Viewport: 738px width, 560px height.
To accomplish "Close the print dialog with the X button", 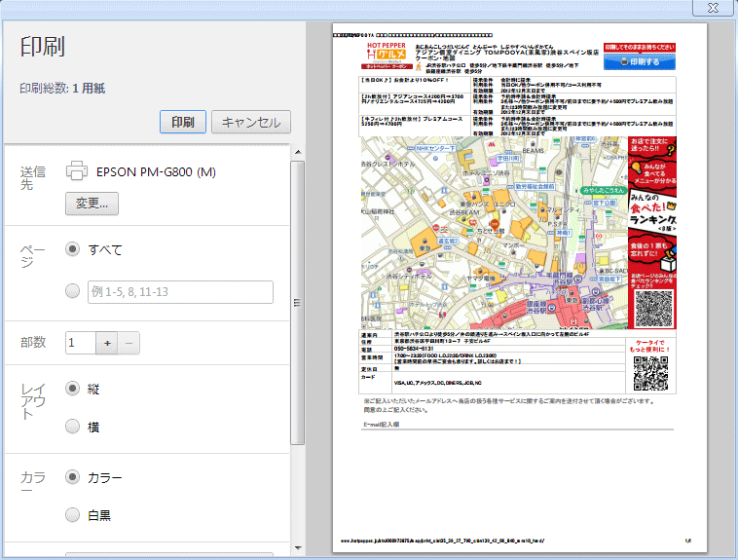I will (713, 8).
